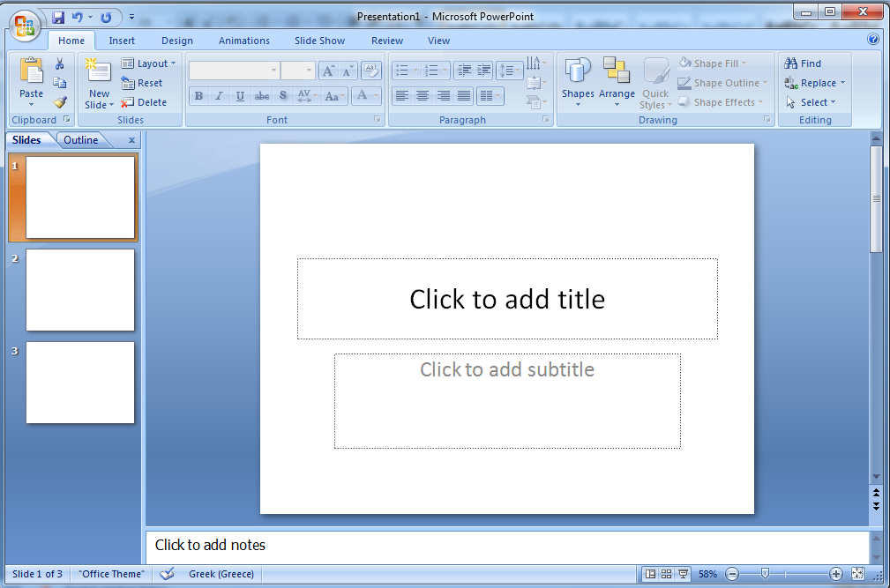This screenshot has height=588, width=890.
Task: Toggle strikethrough formatting
Action: coord(262,96)
